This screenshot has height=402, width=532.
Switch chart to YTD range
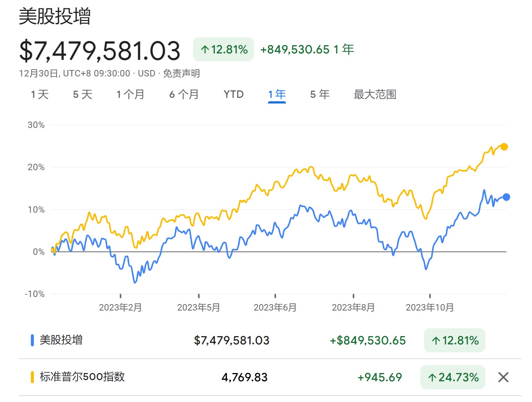coord(233,94)
